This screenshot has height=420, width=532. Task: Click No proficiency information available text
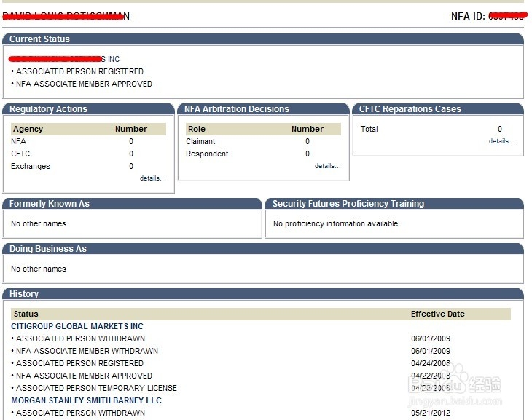point(335,223)
